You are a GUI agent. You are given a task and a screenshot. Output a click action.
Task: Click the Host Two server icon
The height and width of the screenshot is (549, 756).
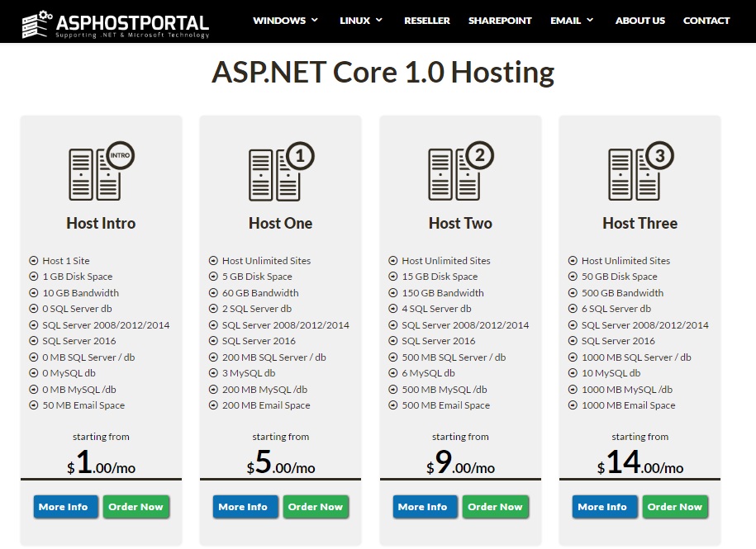(461, 171)
